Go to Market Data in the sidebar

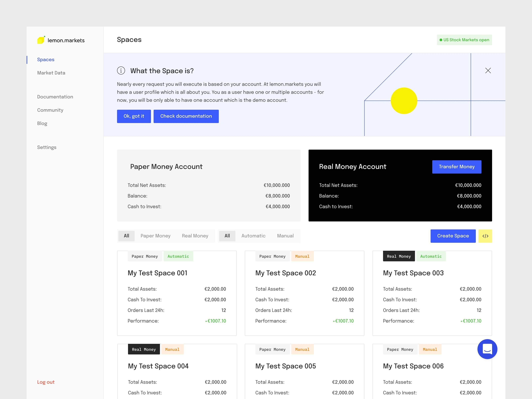(51, 73)
